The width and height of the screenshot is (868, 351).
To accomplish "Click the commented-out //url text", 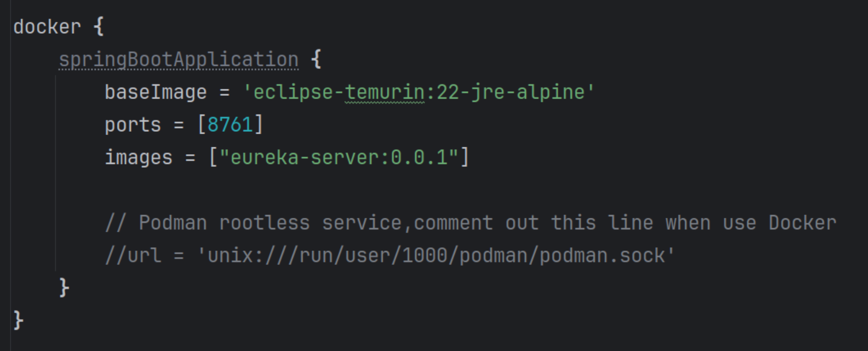I will pos(133,256).
